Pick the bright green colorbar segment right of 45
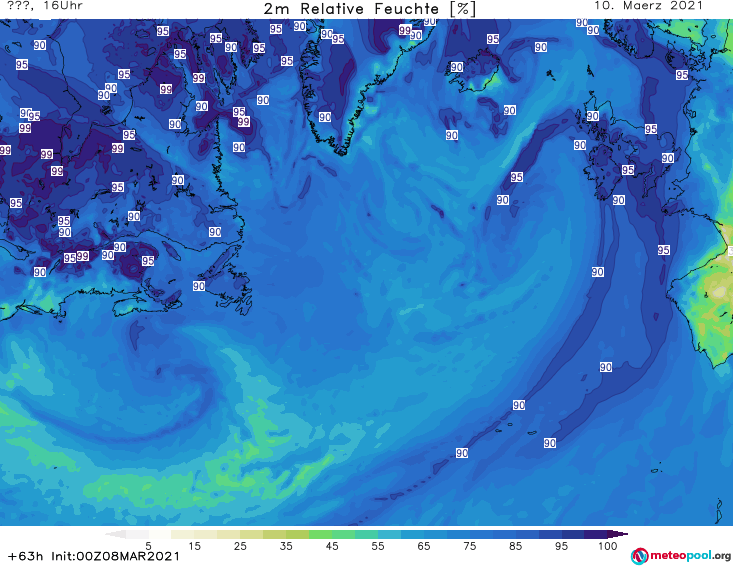Screen dimensions: 733x566 pos(343,534)
